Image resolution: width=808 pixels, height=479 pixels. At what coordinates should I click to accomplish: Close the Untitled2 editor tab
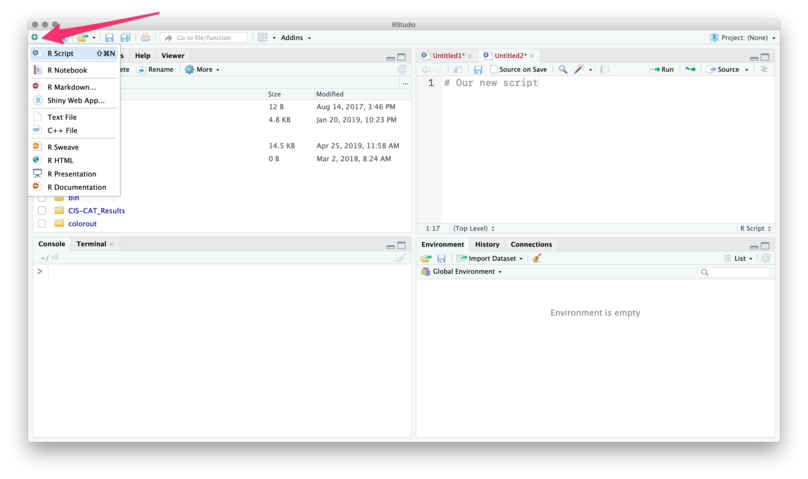[x=532, y=56]
